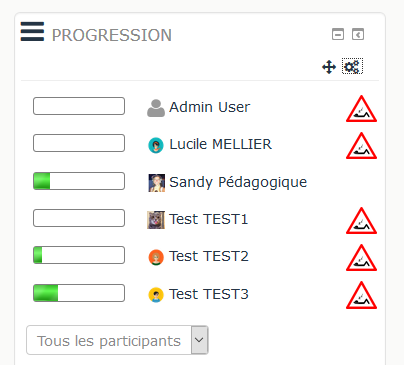Click the hamburger menu icon beside PROGRESSION
The width and height of the screenshot is (404, 365).
point(32,31)
